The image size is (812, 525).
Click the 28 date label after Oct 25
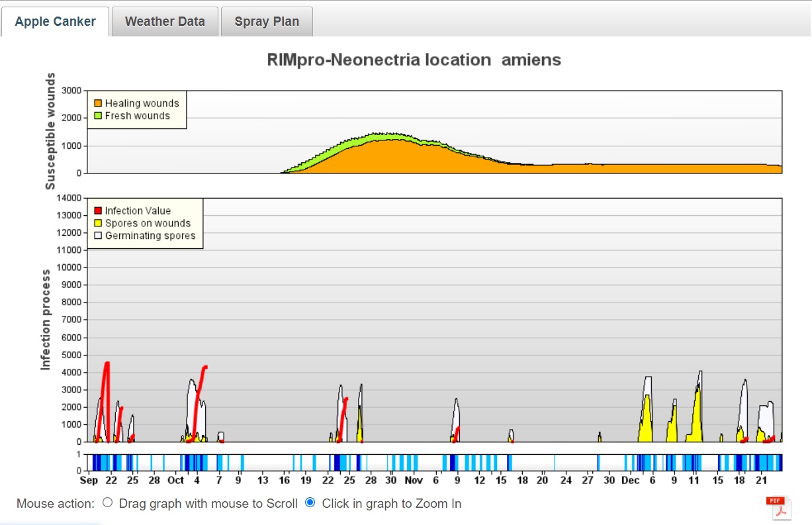point(371,480)
